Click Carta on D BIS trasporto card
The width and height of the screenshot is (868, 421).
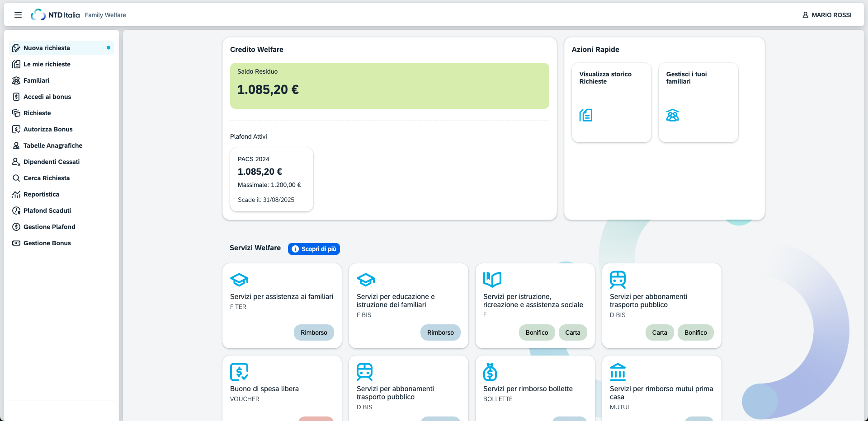click(x=660, y=332)
